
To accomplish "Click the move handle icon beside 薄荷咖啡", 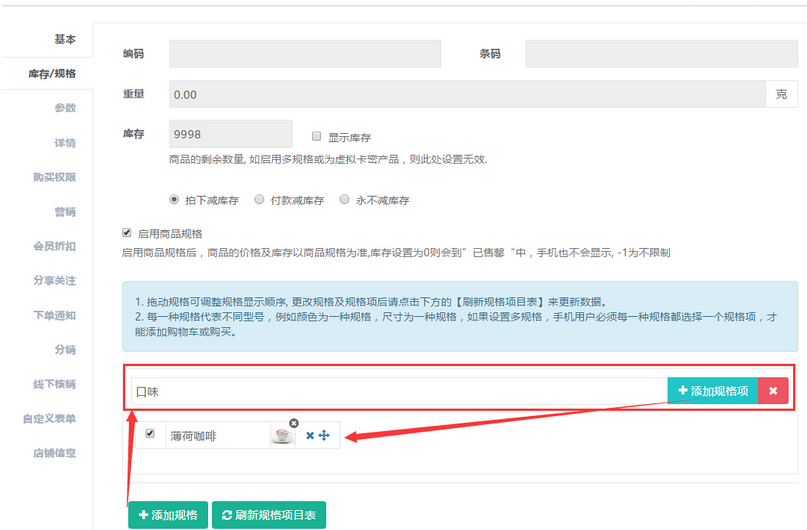I will click(x=324, y=436).
